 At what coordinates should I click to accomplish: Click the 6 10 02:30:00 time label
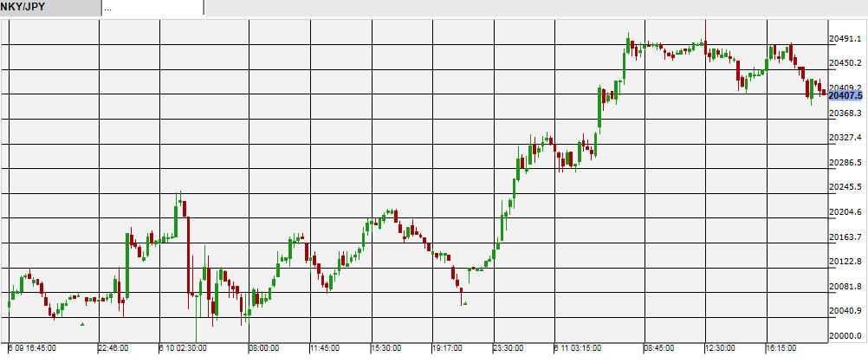(x=183, y=348)
